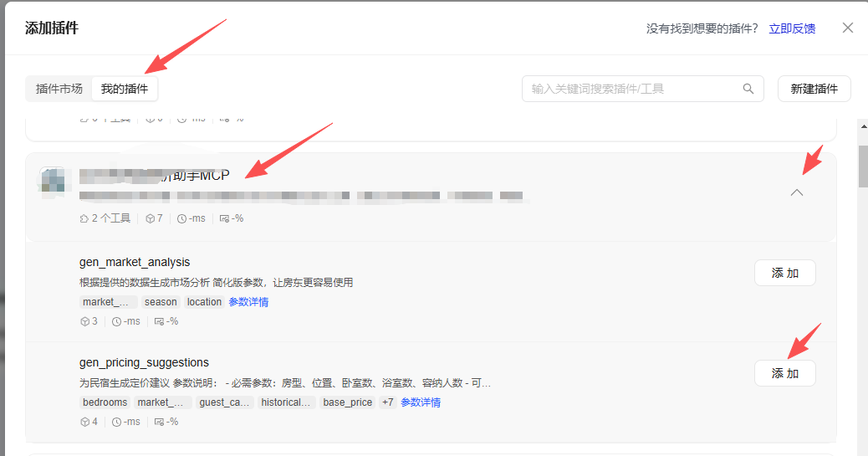This screenshot has height=456, width=868.
Task: Click the +7 more parameters tag
Action: [x=387, y=402]
